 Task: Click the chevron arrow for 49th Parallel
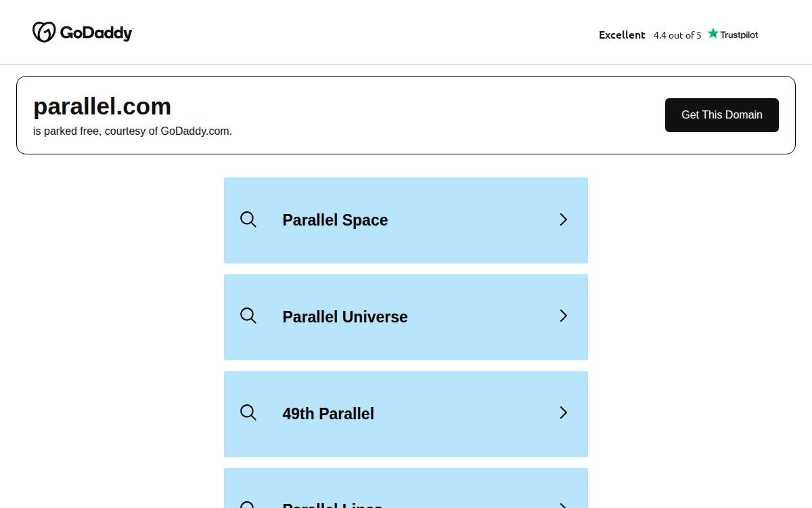coord(563,412)
